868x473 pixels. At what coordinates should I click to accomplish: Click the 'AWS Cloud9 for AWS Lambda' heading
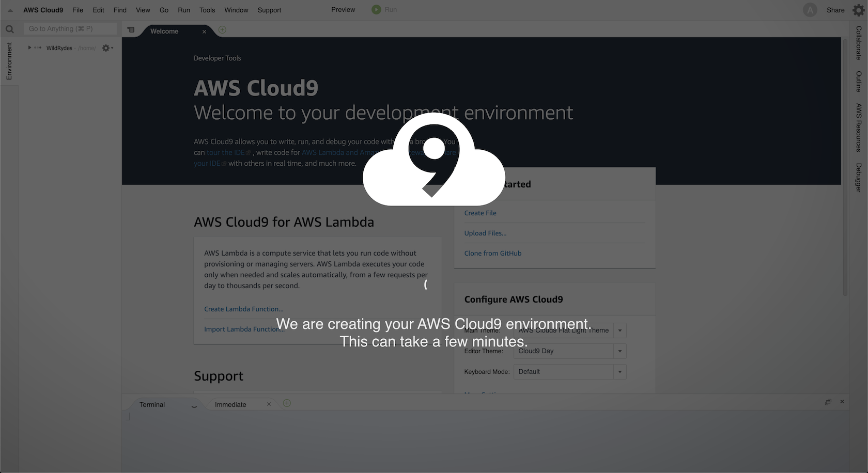tap(284, 222)
